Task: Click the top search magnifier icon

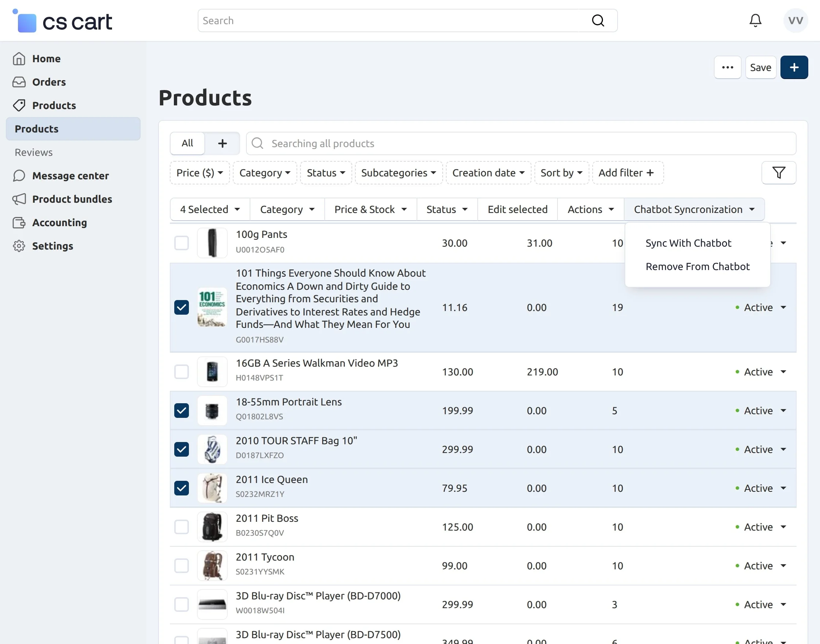Action: (x=598, y=20)
